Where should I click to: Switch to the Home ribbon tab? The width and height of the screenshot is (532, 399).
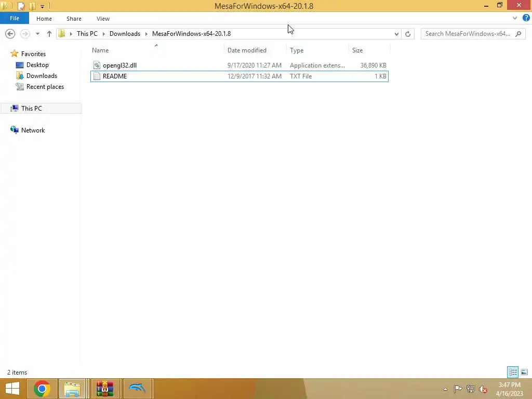point(44,19)
